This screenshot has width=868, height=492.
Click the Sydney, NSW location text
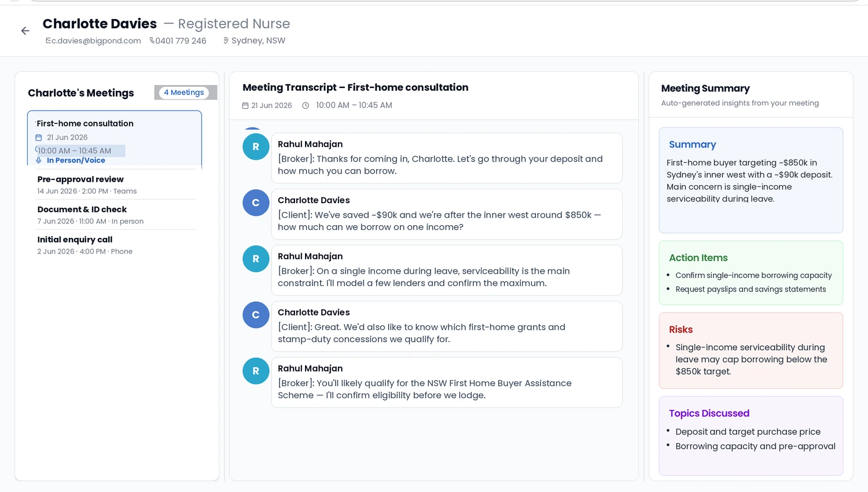click(x=258, y=41)
